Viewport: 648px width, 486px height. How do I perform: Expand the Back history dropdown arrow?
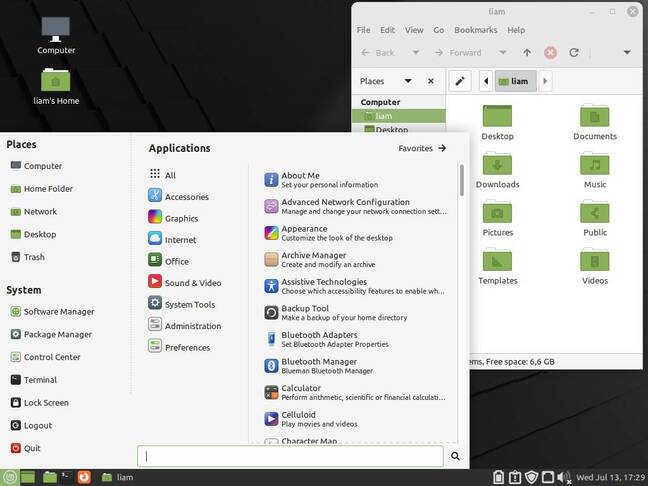click(416, 52)
